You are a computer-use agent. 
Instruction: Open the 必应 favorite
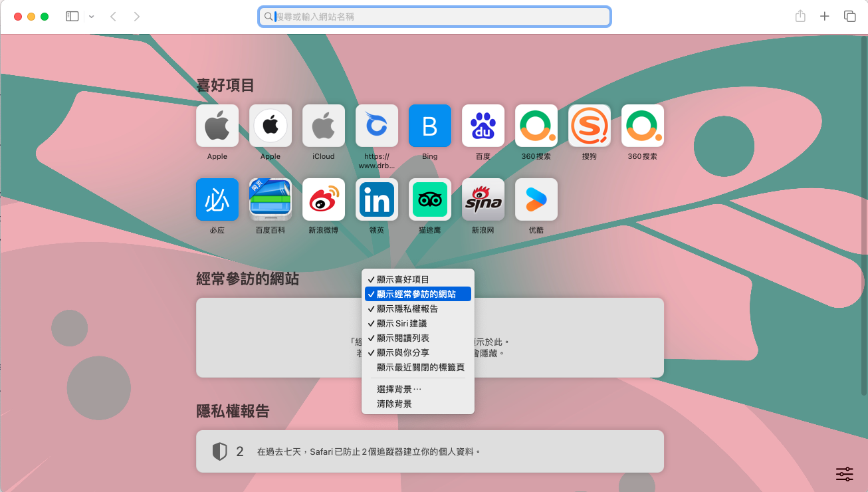point(217,199)
